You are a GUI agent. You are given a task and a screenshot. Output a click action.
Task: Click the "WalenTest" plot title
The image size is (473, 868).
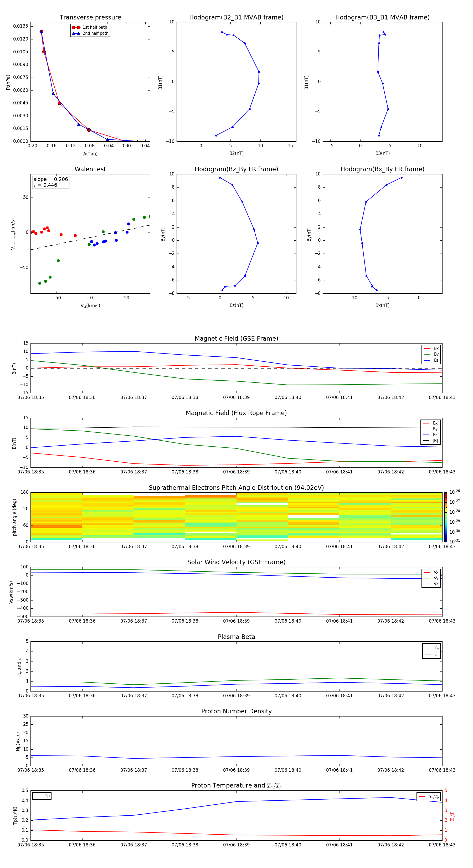point(90,169)
